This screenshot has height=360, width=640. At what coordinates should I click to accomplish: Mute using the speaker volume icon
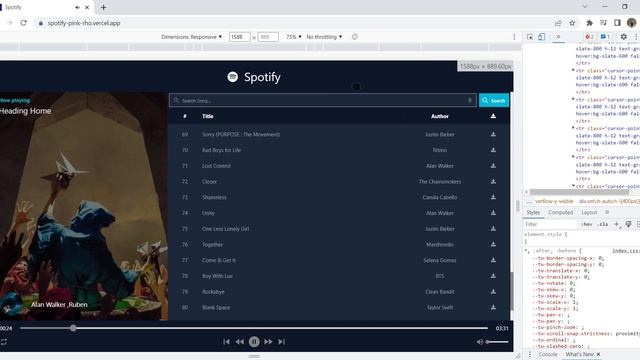click(x=480, y=342)
